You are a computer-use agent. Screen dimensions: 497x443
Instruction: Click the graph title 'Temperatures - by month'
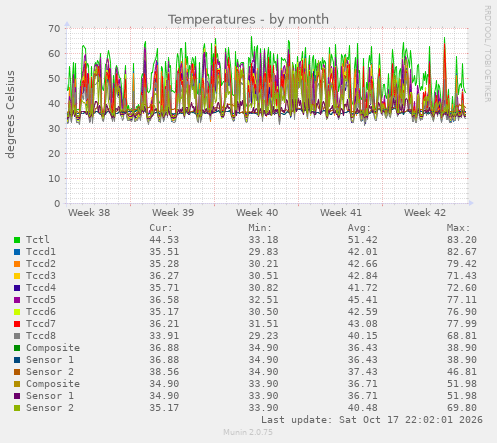248,19
